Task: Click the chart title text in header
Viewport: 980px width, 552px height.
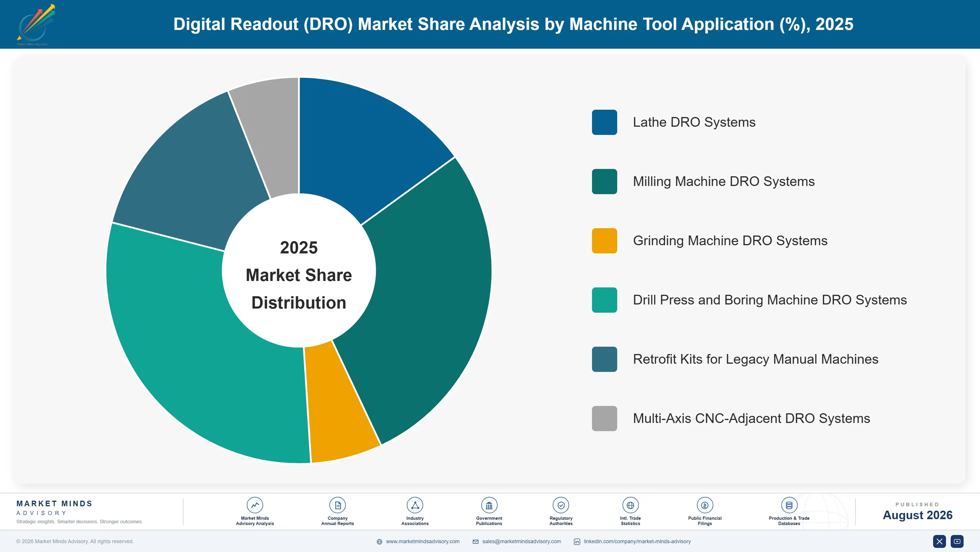Action: 513,24
